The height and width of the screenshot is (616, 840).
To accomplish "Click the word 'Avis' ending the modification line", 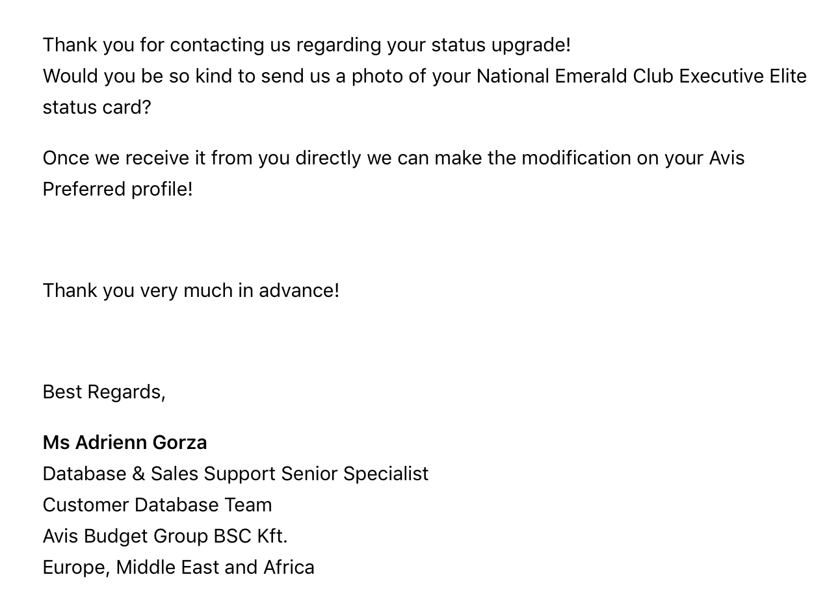I will point(727,158).
